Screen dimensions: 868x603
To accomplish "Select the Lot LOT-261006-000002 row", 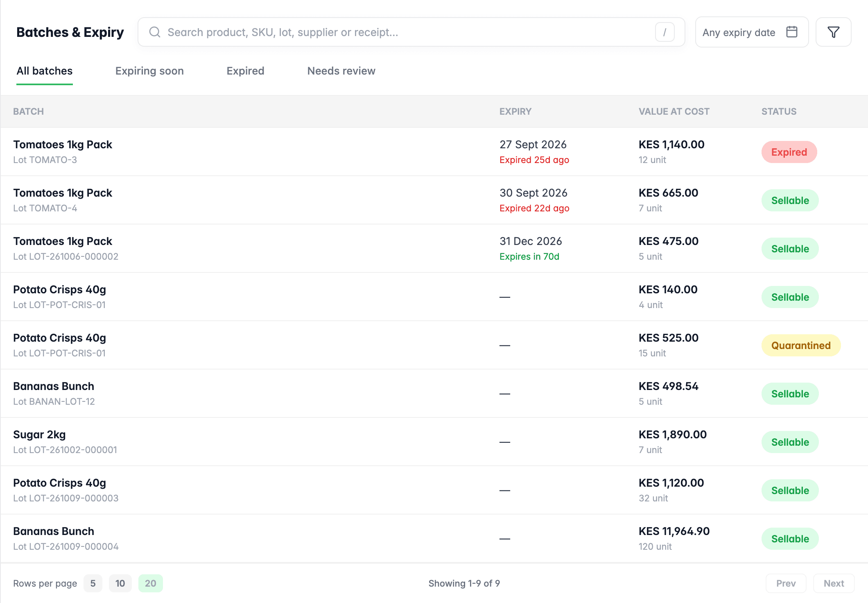I will click(434, 249).
